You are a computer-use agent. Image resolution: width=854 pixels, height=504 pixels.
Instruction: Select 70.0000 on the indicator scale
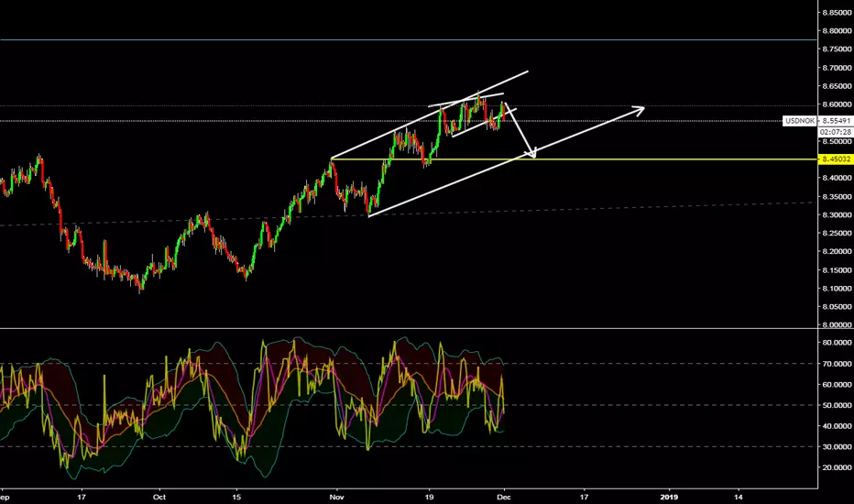(838, 364)
